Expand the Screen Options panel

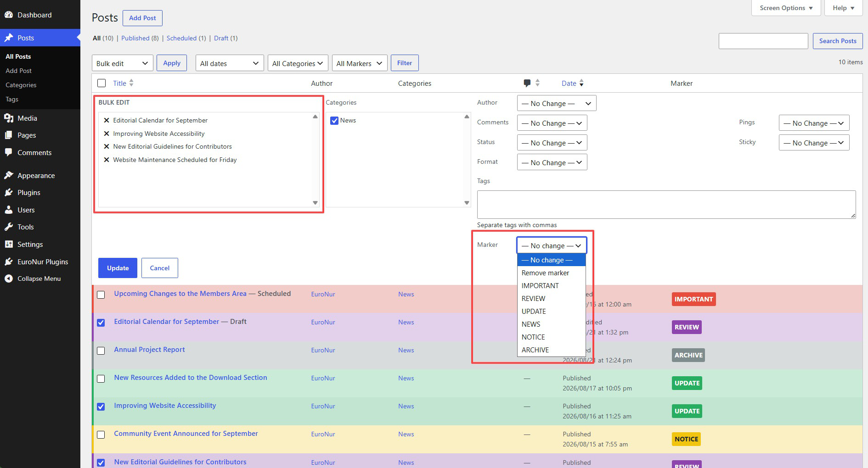point(786,8)
